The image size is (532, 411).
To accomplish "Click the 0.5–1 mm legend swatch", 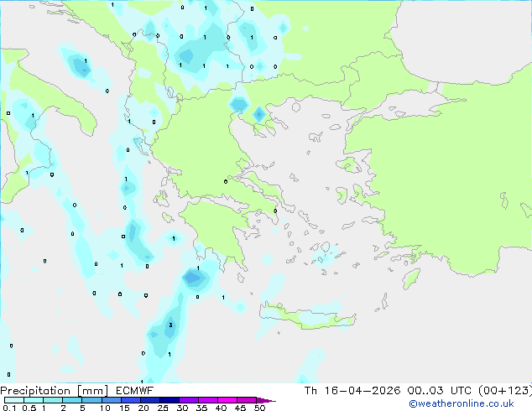I will point(34,400).
